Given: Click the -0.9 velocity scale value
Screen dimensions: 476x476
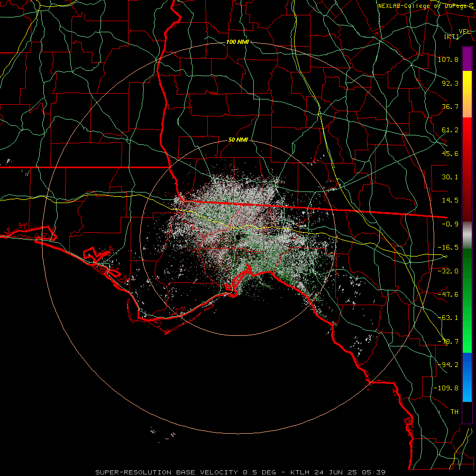Looking at the screenshot, I should 450,224.
